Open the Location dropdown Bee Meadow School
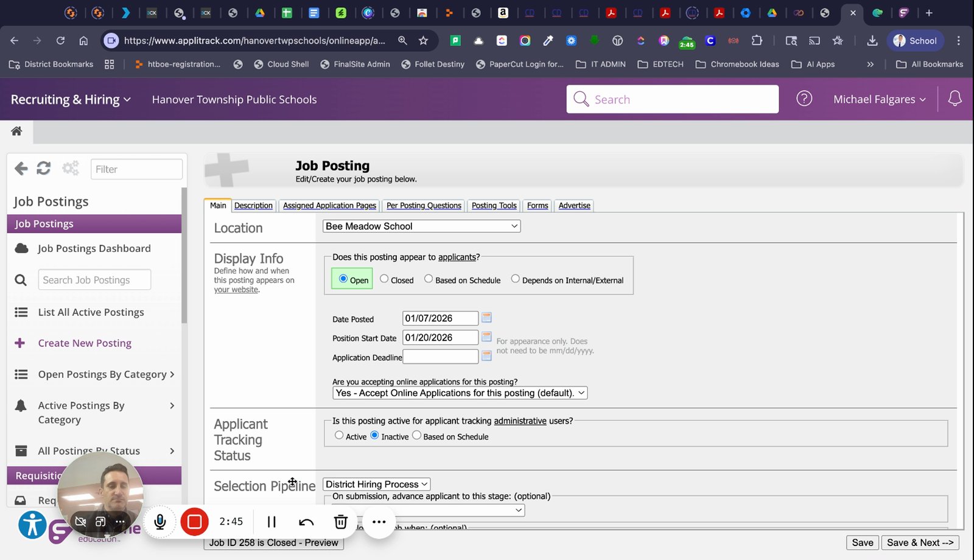Viewport: 974px width, 560px height. coord(421,226)
